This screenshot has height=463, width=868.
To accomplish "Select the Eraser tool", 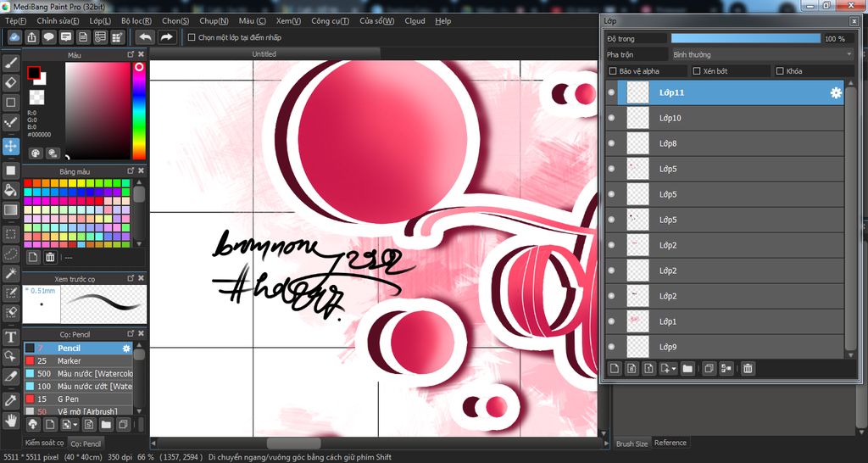I will pyautogui.click(x=10, y=82).
